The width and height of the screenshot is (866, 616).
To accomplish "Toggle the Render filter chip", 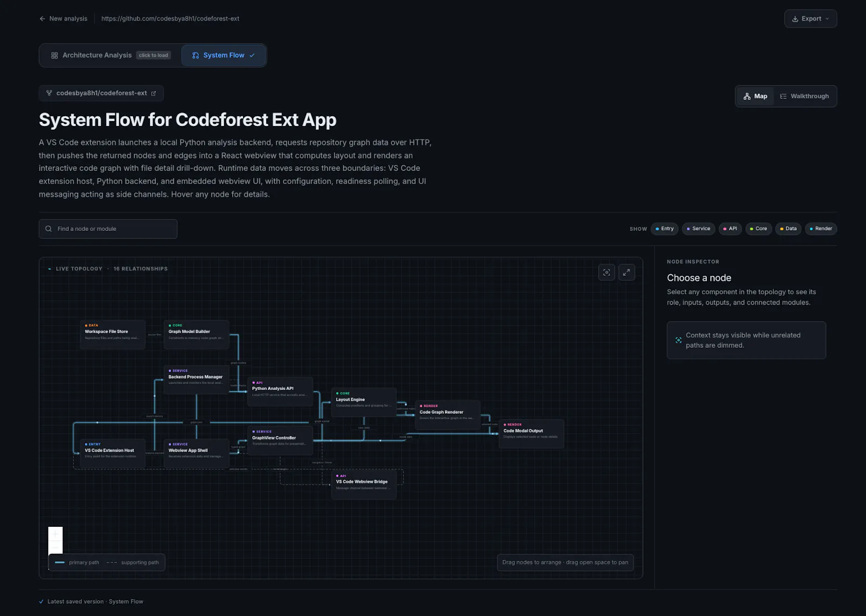I will [821, 229].
